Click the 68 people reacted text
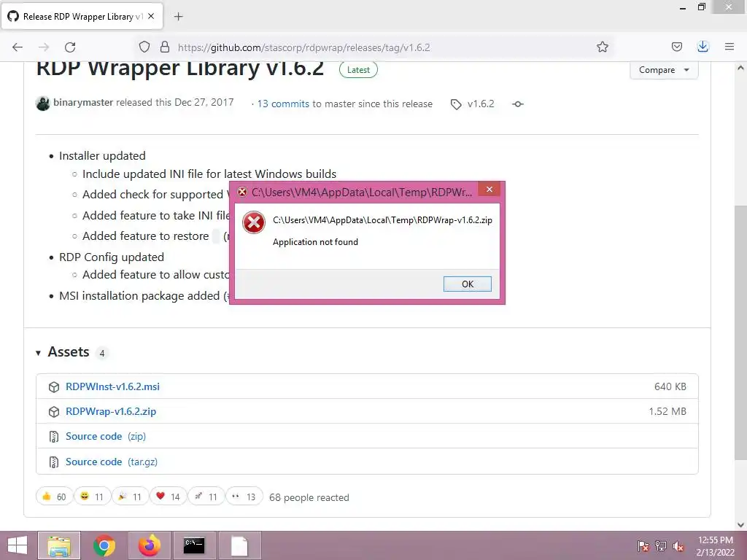This screenshot has width=747, height=560. point(309,497)
